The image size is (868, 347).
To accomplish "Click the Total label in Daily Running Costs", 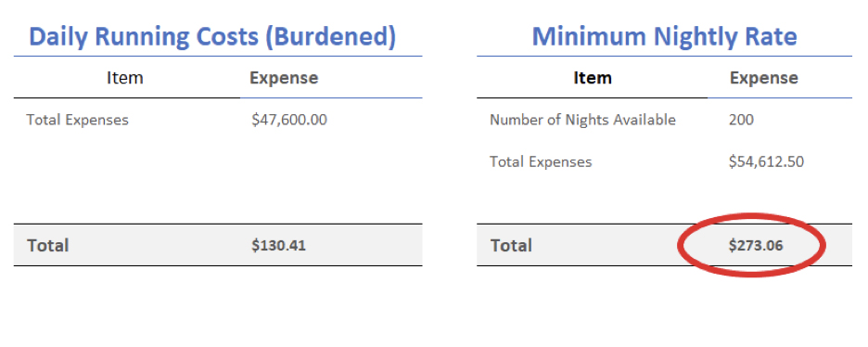I will click(48, 245).
